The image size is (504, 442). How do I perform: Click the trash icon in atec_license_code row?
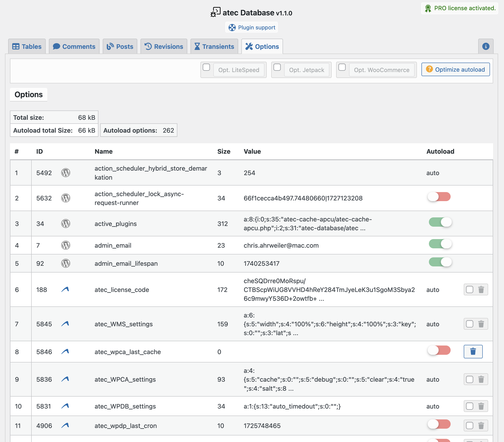click(481, 289)
